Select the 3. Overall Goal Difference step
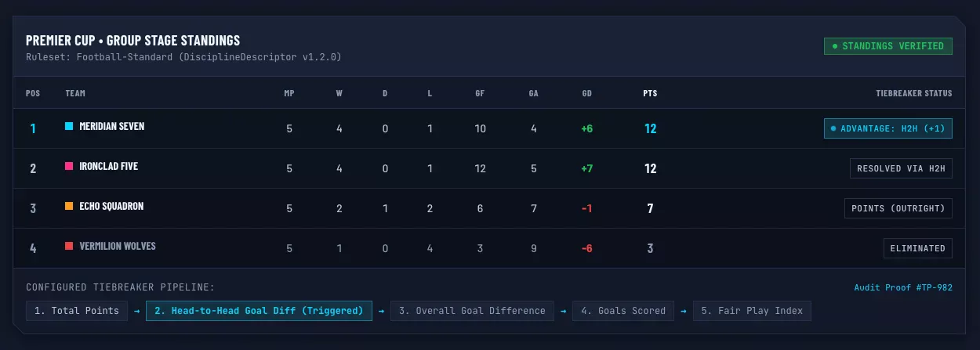This screenshot has width=980, height=350. click(x=472, y=311)
